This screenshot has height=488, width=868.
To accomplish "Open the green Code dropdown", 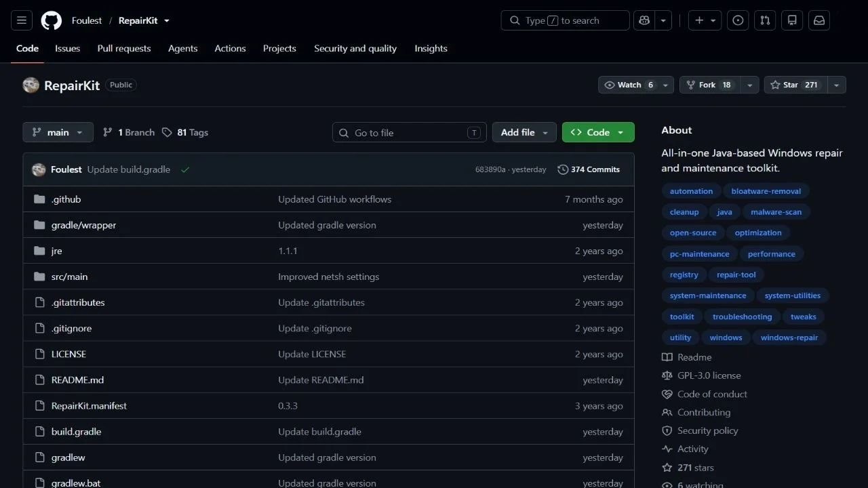I will click(x=598, y=132).
